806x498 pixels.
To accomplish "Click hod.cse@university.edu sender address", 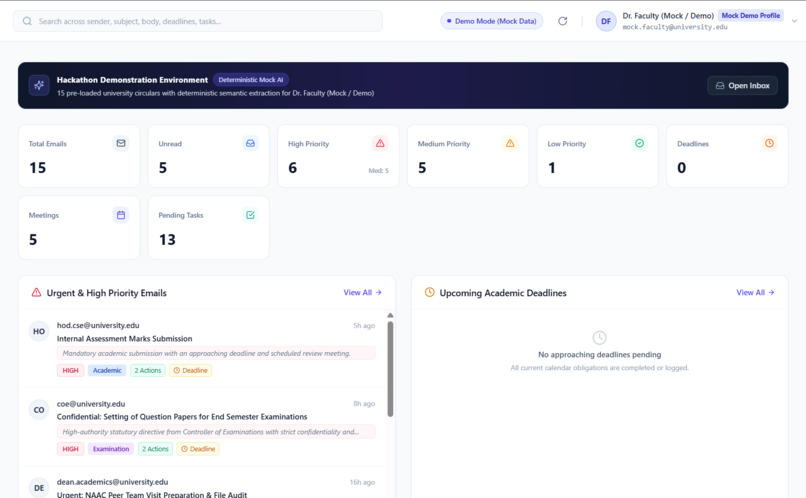I will point(98,325).
